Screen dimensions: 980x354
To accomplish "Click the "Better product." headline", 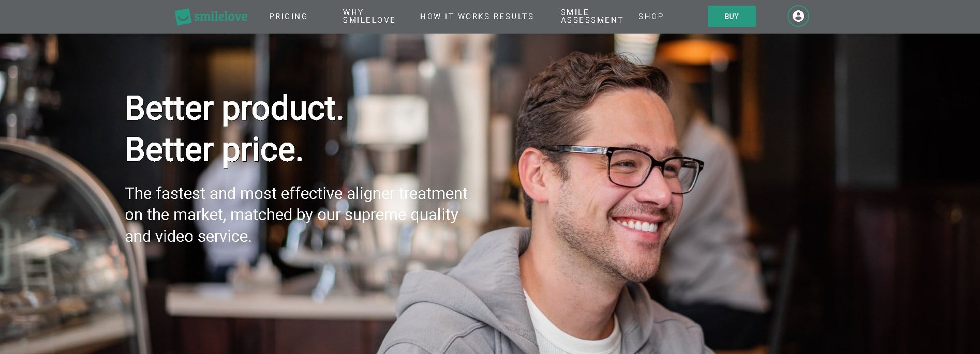I will point(234,109).
